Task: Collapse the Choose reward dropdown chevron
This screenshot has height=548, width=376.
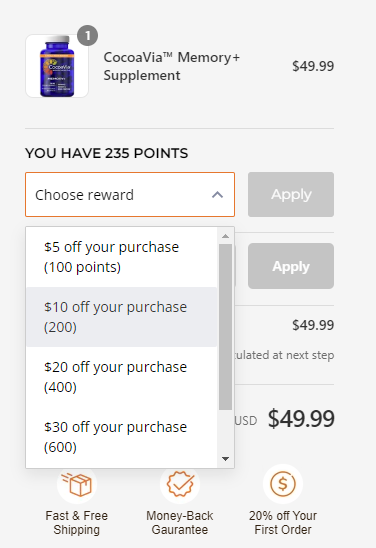Action: (217, 195)
